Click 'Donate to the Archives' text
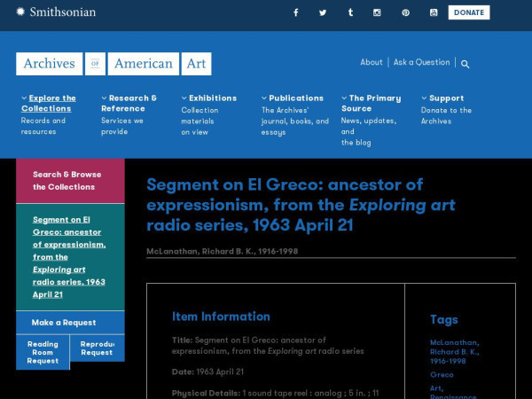The image size is (532, 399). (x=446, y=115)
